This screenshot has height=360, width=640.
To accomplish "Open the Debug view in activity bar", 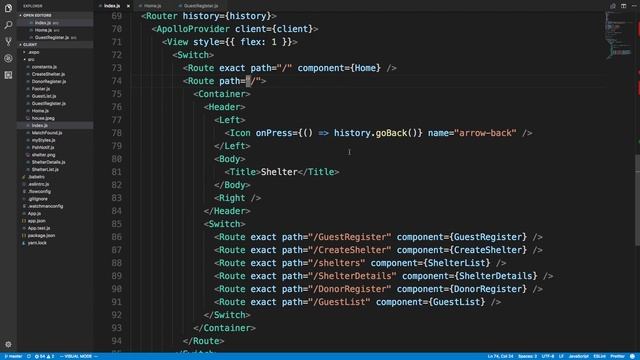I will point(8,58).
